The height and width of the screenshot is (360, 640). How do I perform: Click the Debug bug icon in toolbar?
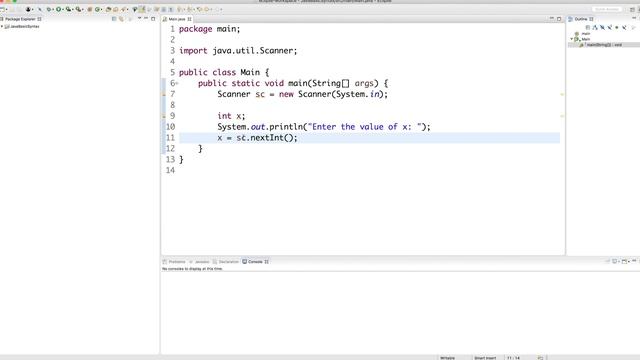49,9
